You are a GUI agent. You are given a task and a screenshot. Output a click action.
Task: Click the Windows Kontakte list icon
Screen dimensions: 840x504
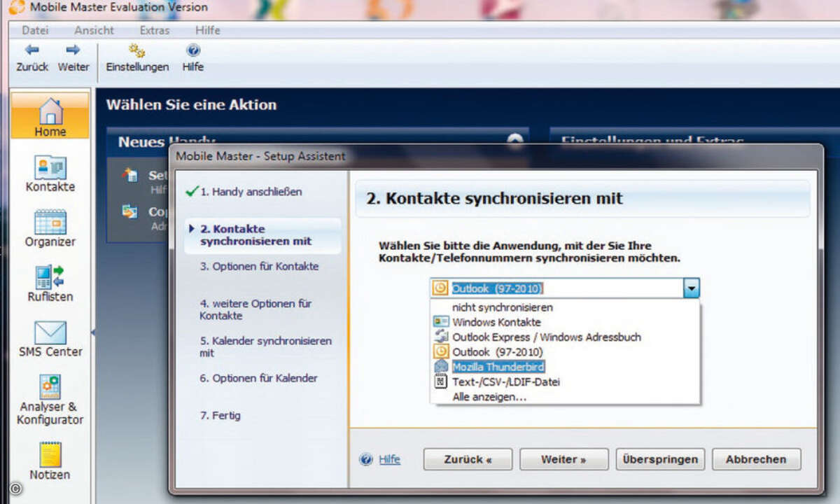pos(441,322)
